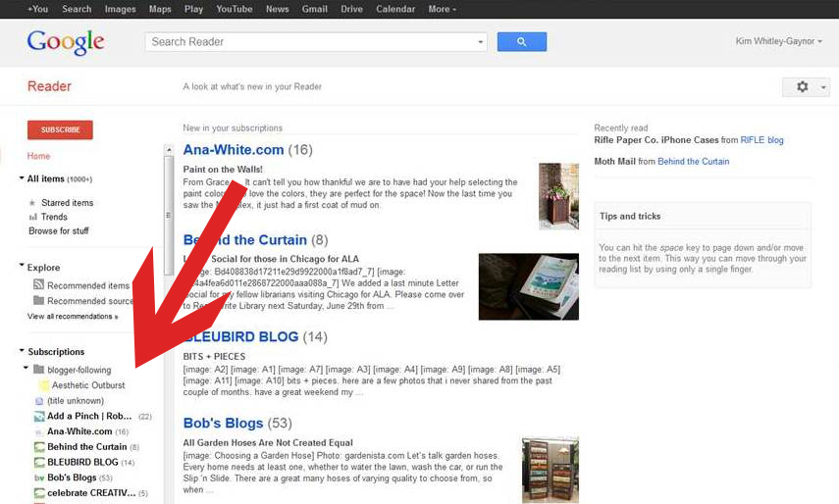Collapse the Subscriptions section
The height and width of the screenshot is (504, 839).
pyautogui.click(x=22, y=351)
